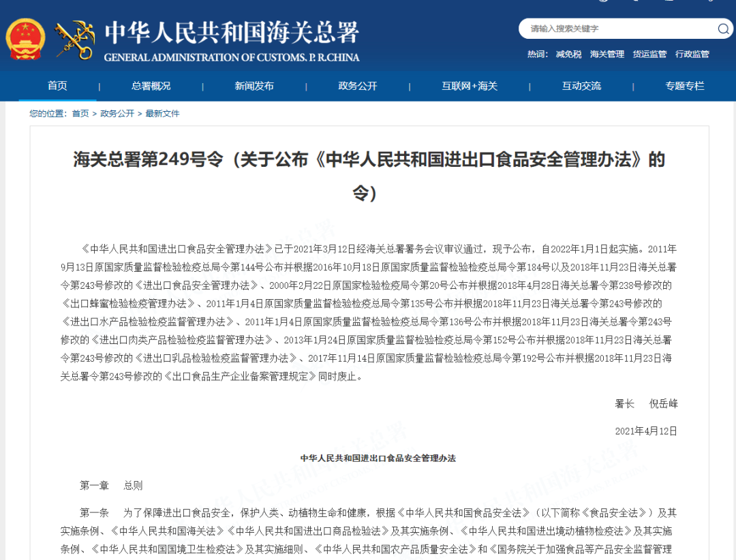The image size is (736, 560).
Task: Click the search magnifier icon
Action: (x=723, y=29)
